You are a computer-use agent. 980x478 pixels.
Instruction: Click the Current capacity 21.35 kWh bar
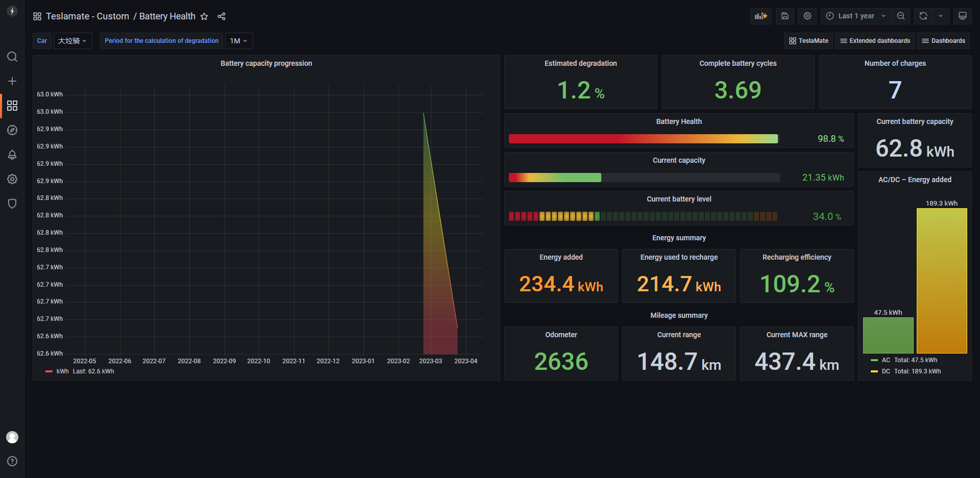[x=644, y=178]
